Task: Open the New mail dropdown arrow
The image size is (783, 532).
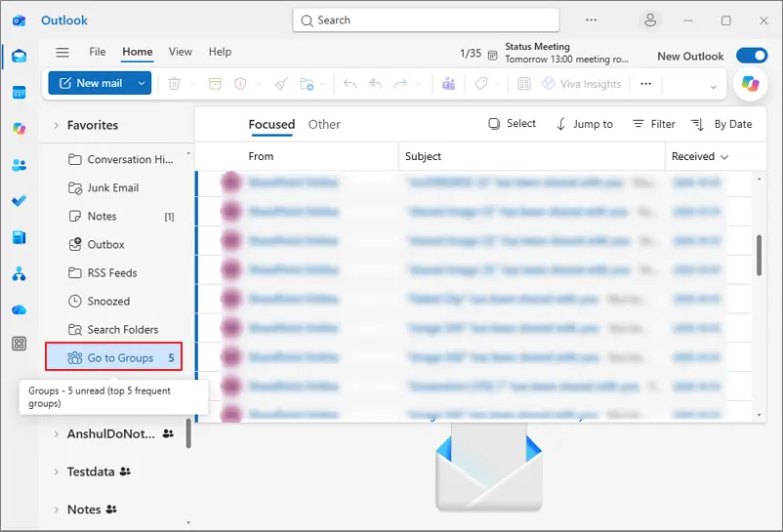Action: coord(142,83)
